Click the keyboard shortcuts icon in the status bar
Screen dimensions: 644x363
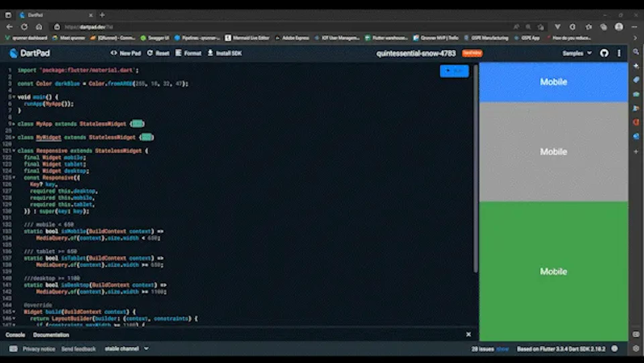(13, 349)
